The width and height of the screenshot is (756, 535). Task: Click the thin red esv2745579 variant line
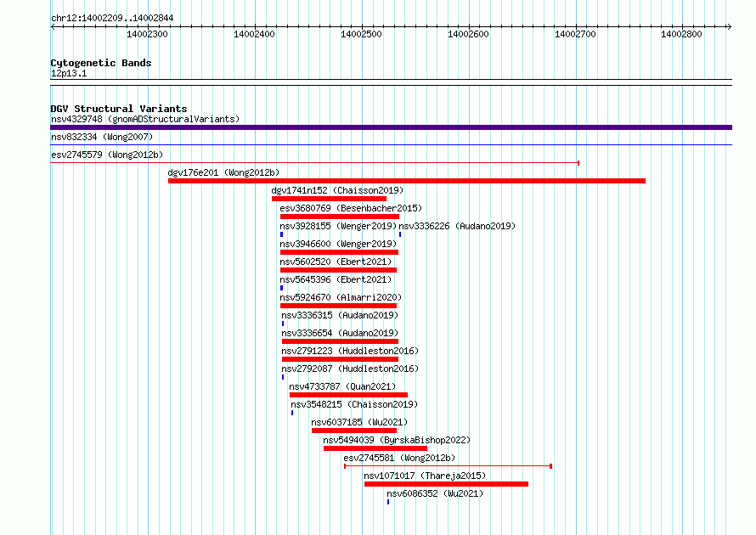tap(315, 163)
